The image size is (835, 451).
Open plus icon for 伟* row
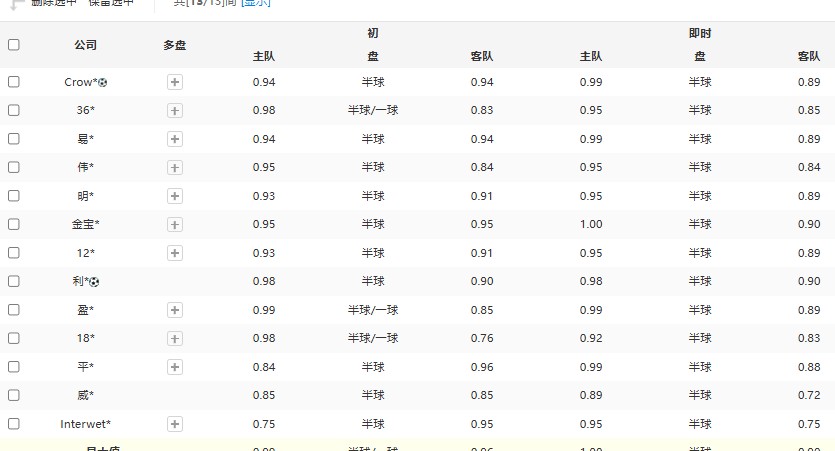(x=175, y=167)
